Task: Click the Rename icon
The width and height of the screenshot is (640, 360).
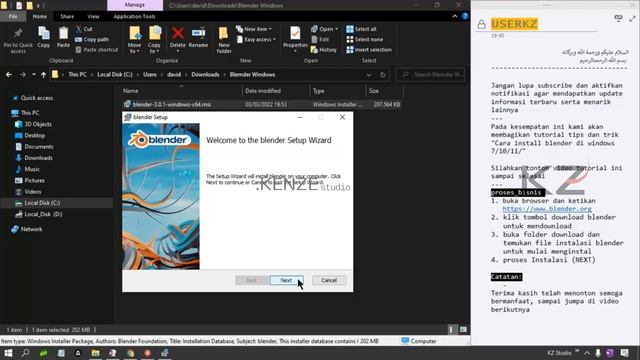Action: [x=198, y=38]
